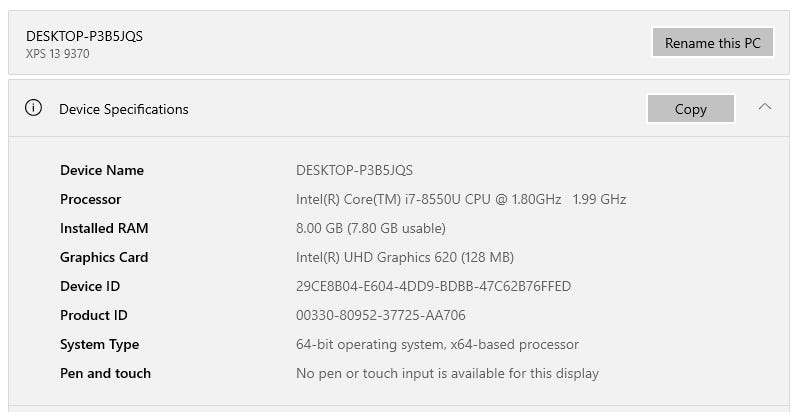Screen dimensions: 798x412
Task: Click the info icon beside Device Specifications
Action: click(33, 108)
